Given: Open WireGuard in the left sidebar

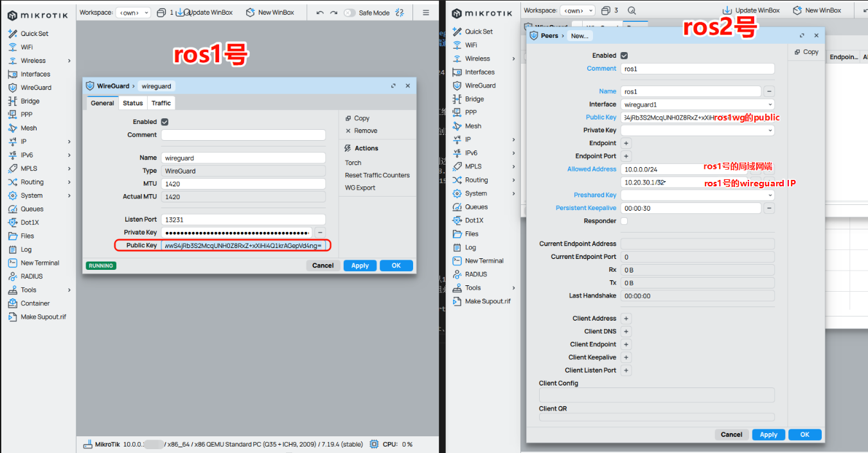Looking at the screenshot, I should pyautogui.click(x=35, y=87).
